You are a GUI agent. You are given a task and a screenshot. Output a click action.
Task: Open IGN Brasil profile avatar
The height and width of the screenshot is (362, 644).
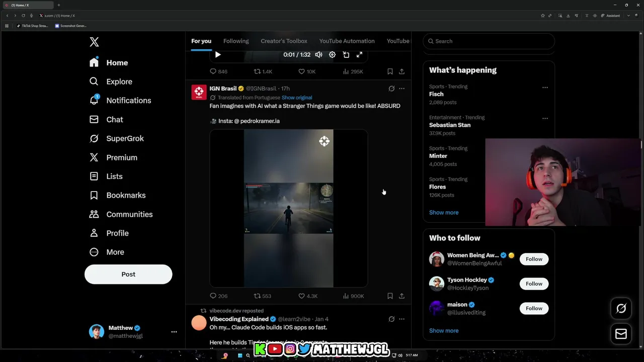(199, 92)
